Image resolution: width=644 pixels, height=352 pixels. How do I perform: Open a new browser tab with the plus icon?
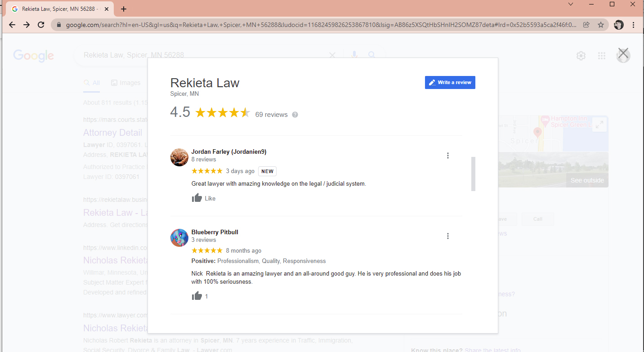(x=124, y=9)
